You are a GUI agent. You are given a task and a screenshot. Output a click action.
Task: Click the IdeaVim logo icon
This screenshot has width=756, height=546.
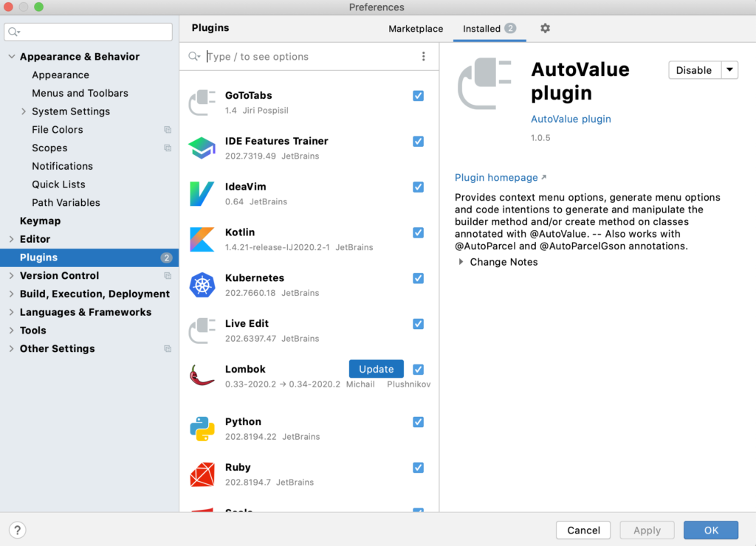pyautogui.click(x=202, y=194)
